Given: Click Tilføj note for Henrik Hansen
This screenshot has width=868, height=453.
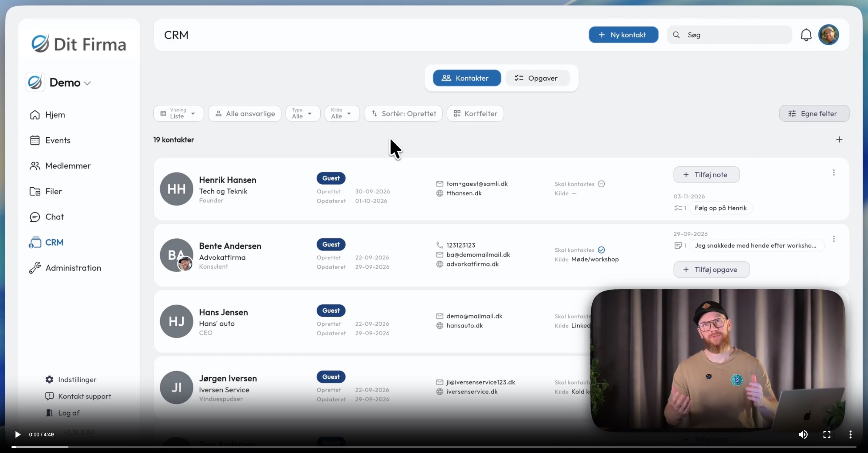Looking at the screenshot, I should pos(706,175).
